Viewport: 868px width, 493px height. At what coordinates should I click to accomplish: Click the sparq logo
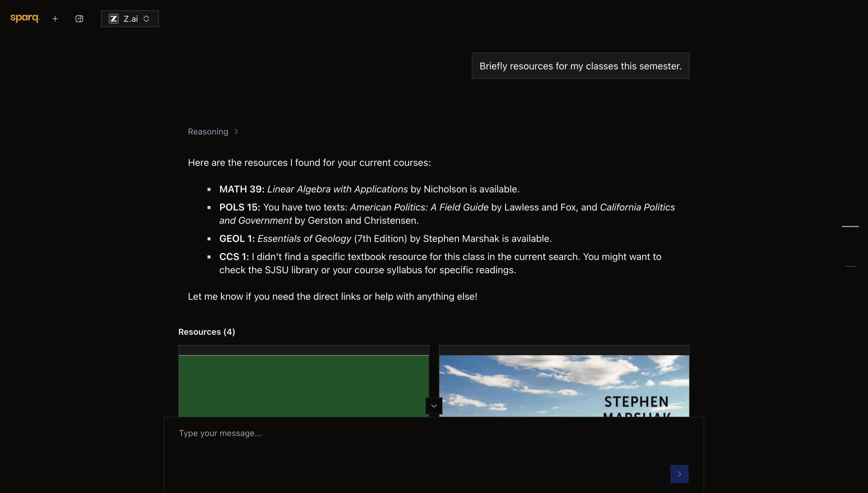pos(25,18)
